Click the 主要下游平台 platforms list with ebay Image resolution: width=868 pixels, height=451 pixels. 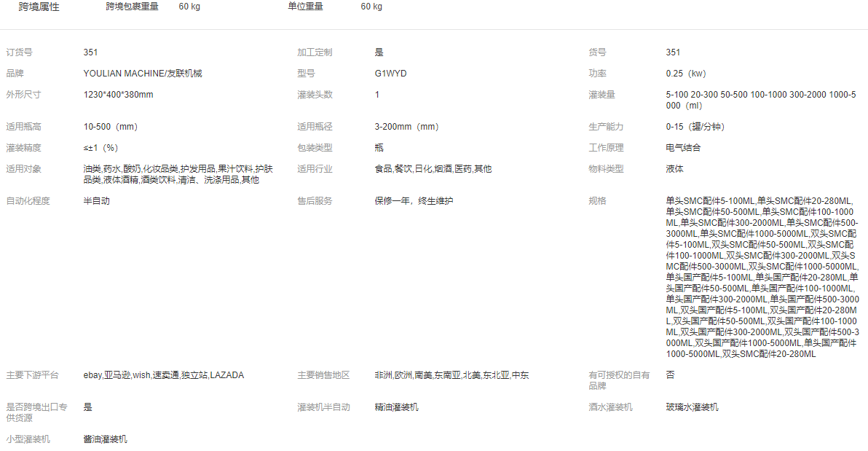coord(164,375)
